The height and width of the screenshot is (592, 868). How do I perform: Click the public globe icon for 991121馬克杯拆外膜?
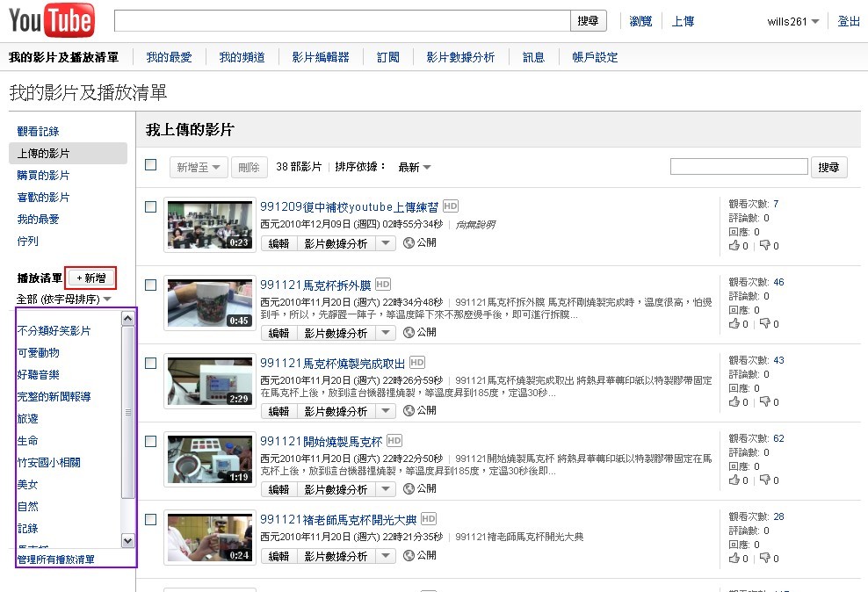pyautogui.click(x=409, y=333)
